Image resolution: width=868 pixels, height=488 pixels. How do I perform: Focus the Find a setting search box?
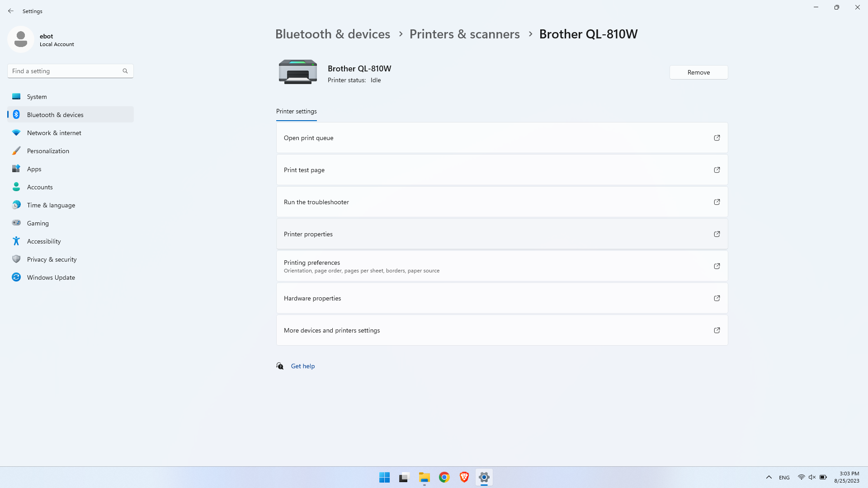click(70, 71)
